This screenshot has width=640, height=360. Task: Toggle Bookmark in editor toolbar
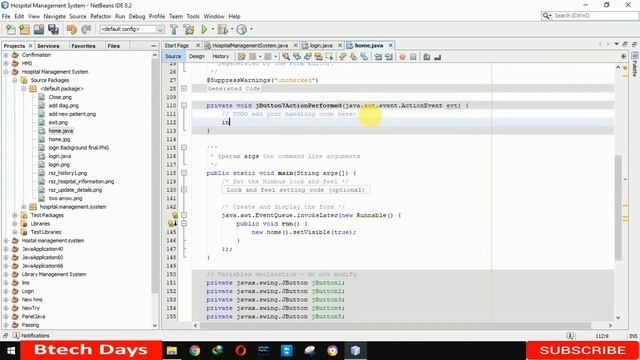(x=364, y=57)
